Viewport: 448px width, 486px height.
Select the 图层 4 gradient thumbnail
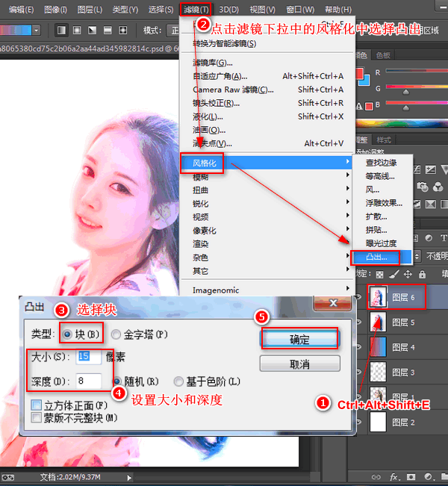pos(378,347)
